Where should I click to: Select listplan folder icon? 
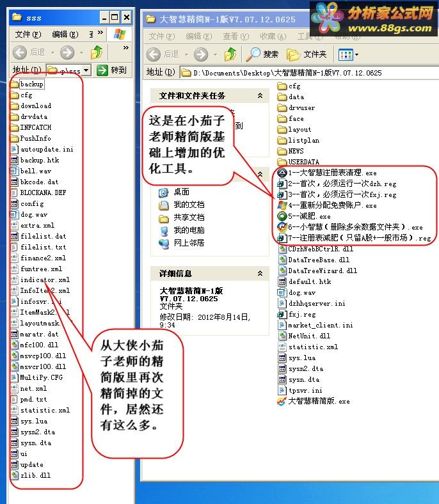tap(282, 141)
